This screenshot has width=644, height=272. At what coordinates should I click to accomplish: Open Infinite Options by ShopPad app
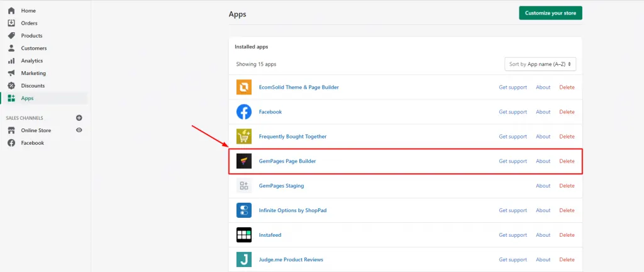(292, 210)
